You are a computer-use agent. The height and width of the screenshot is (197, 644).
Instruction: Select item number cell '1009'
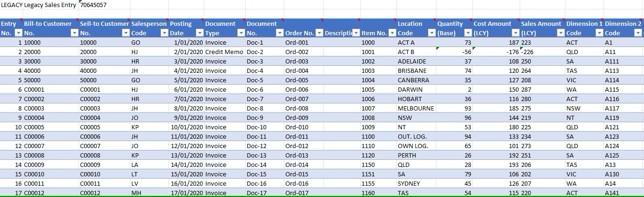pos(378,127)
